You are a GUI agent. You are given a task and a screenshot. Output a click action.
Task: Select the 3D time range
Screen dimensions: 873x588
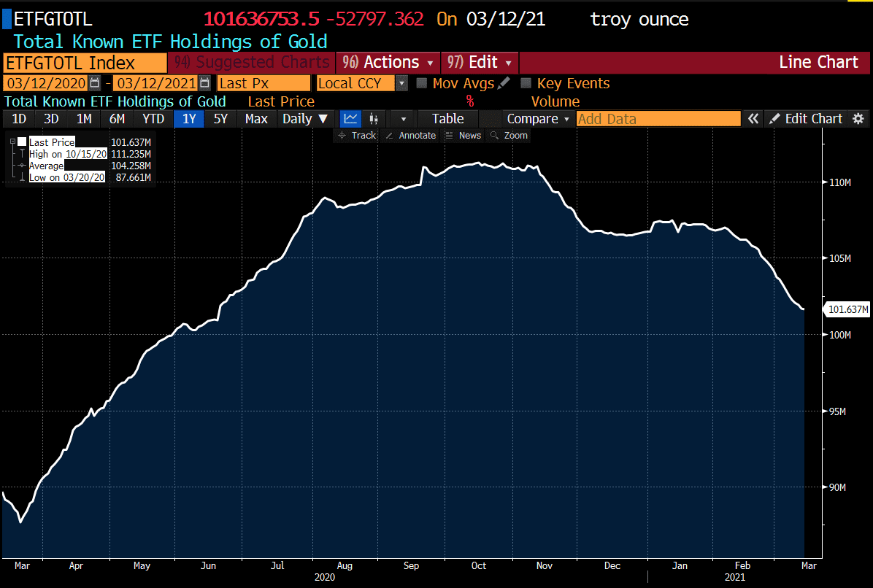tap(51, 118)
